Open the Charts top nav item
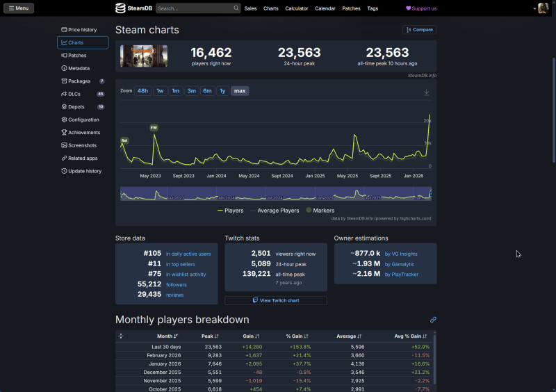Image resolution: width=556 pixels, height=392 pixels. 270,8
